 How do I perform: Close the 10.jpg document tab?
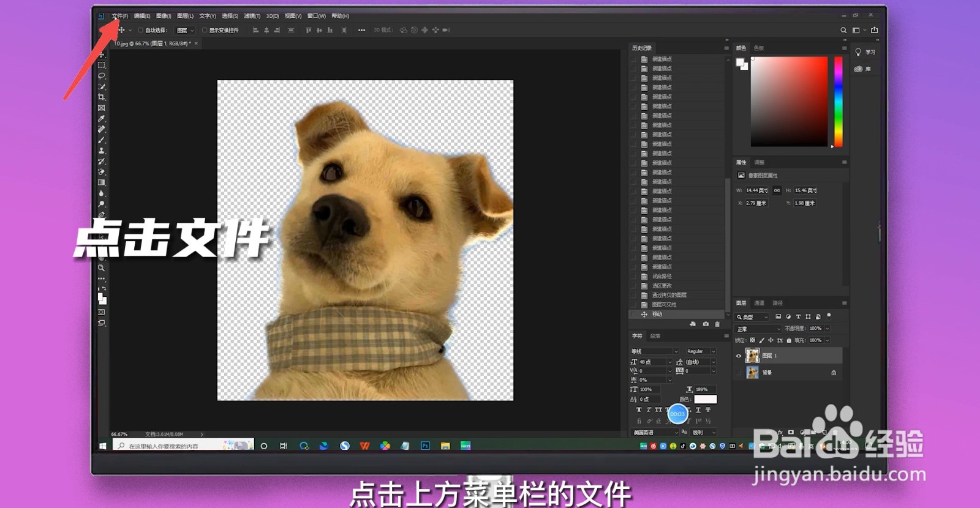tap(196, 43)
